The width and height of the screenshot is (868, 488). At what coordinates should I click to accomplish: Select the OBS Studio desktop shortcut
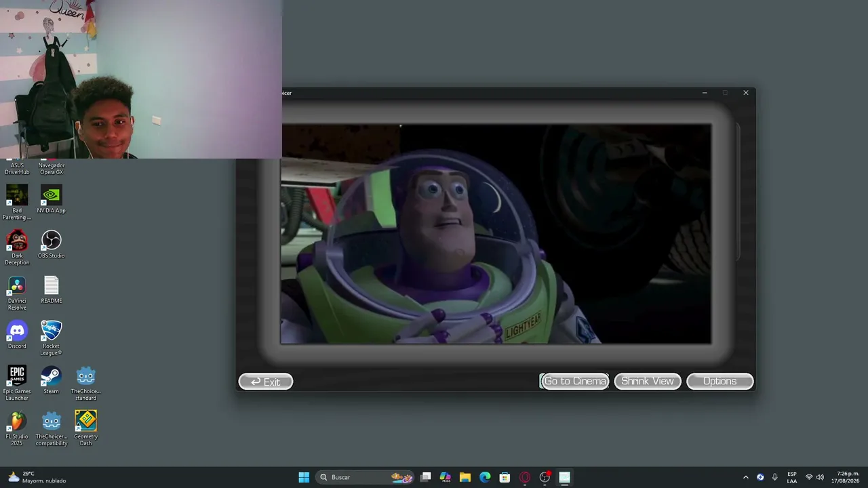click(x=52, y=244)
